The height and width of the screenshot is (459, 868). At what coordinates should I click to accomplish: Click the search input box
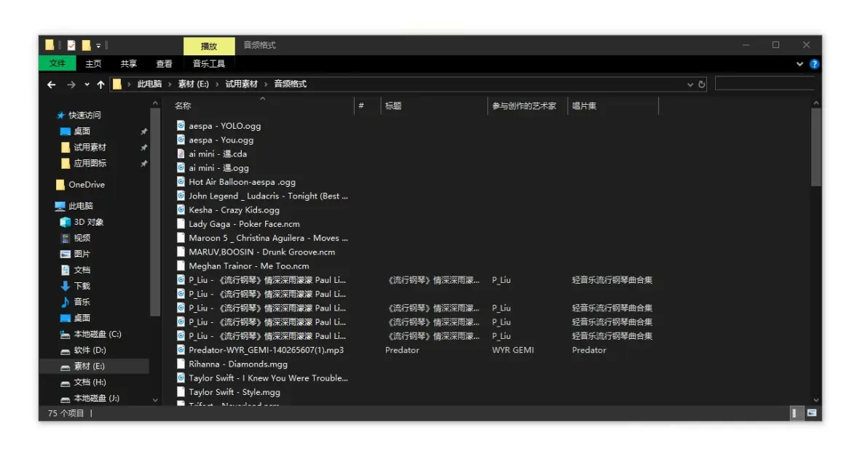763,84
